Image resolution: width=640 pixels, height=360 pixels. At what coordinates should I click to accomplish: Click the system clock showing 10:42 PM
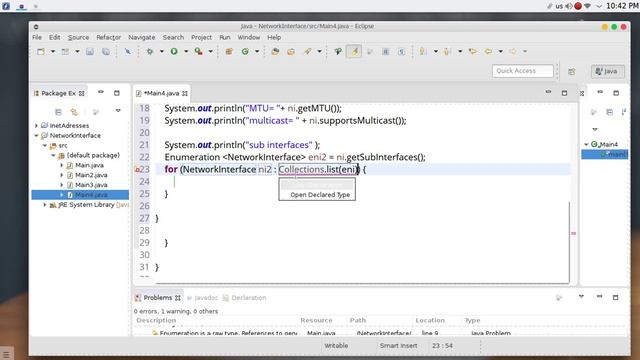click(x=622, y=6)
